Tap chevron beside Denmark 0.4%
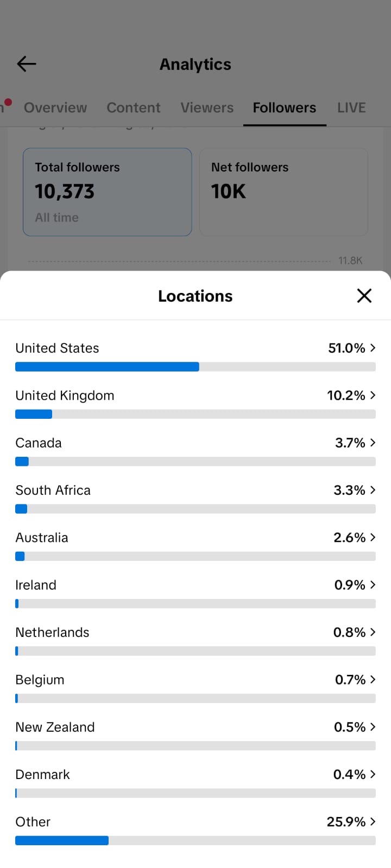 [373, 774]
